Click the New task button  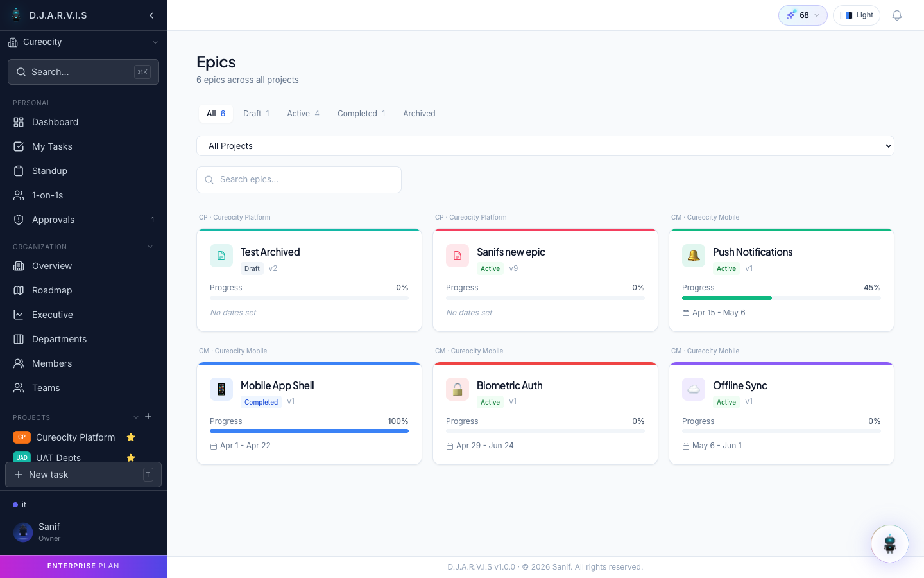[83, 475]
